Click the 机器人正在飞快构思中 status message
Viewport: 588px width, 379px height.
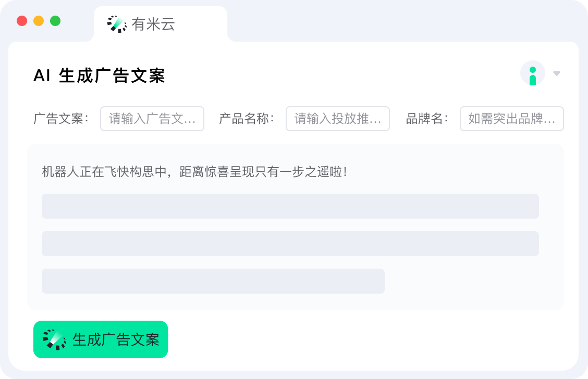coord(194,171)
